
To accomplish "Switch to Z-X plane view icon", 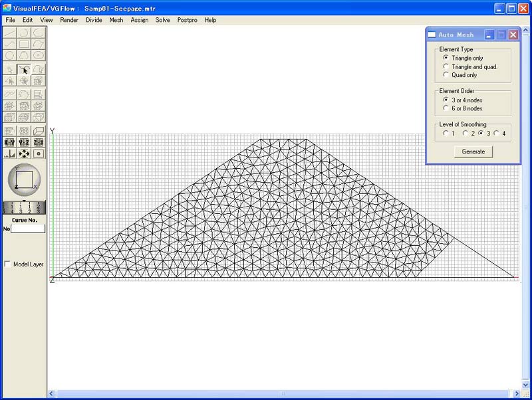I will (39, 142).
